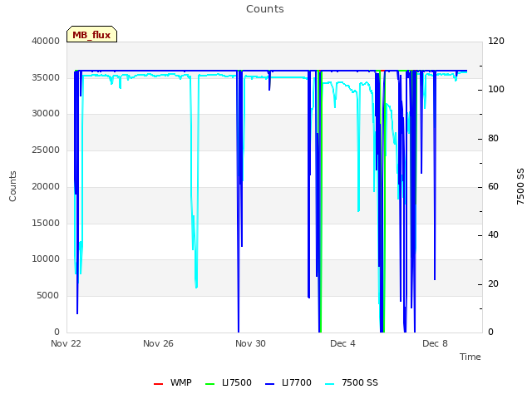Click the Nov 26 x-axis date label
The image size is (532, 399).
(x=158, y=343)
